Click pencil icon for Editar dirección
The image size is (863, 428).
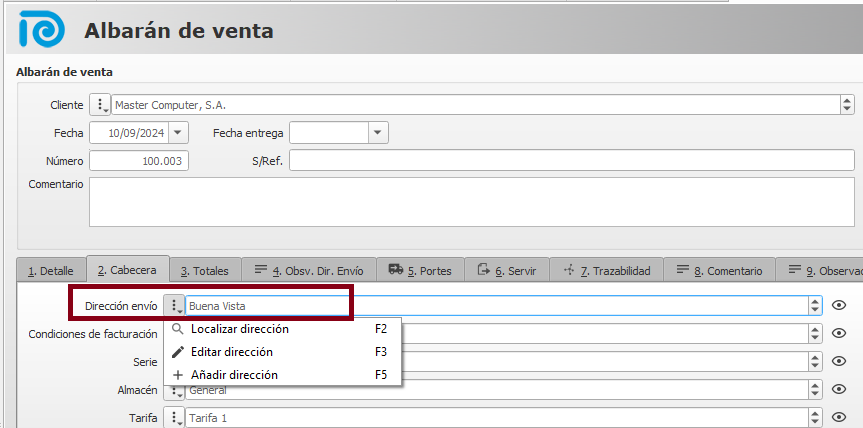178,352
